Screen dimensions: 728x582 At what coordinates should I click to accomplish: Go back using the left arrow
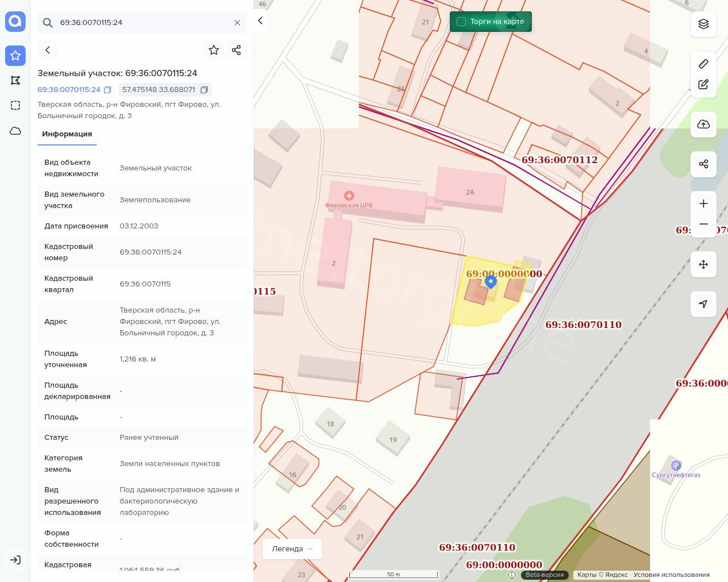pyautogui.click(x=48, y=50)
